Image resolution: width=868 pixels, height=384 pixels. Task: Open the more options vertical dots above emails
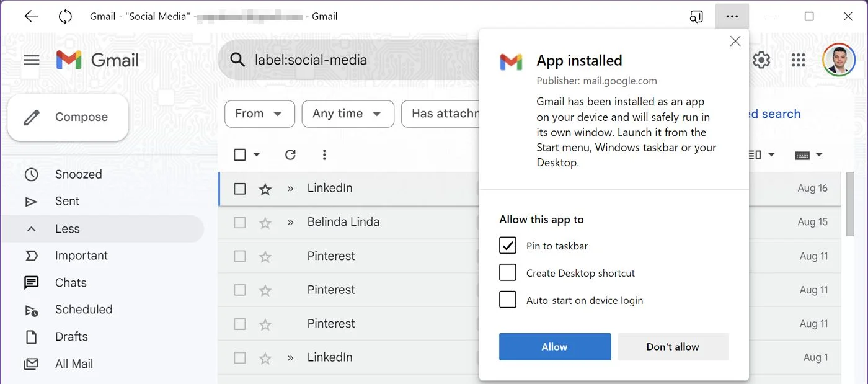[324, 154]
